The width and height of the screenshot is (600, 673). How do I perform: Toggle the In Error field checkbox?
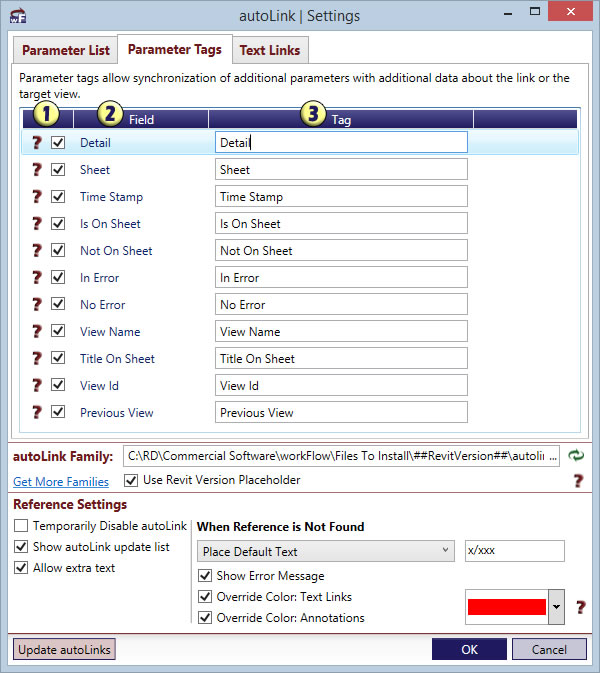[58, 278]
